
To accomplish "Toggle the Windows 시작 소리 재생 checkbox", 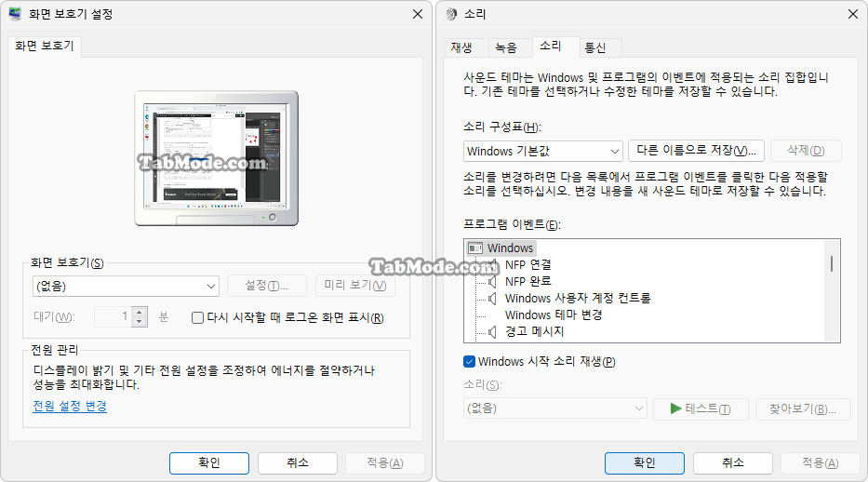I will [469, 361].
